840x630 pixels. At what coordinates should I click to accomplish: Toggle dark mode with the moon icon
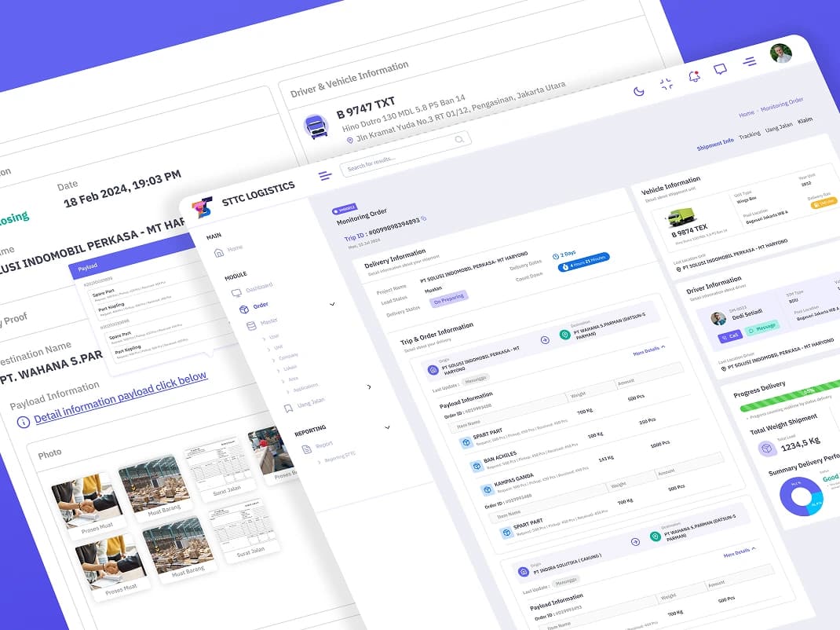point(638,91)
